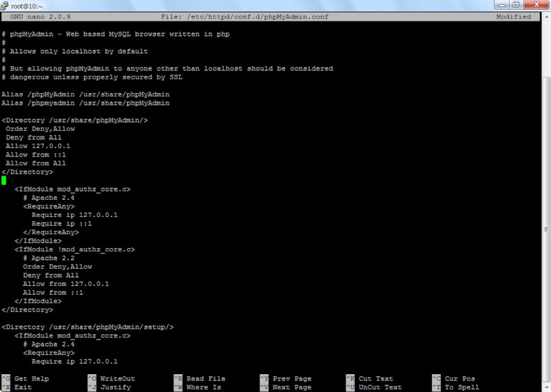Click the ^Y Prev Page shortcut

click(286, 379)
